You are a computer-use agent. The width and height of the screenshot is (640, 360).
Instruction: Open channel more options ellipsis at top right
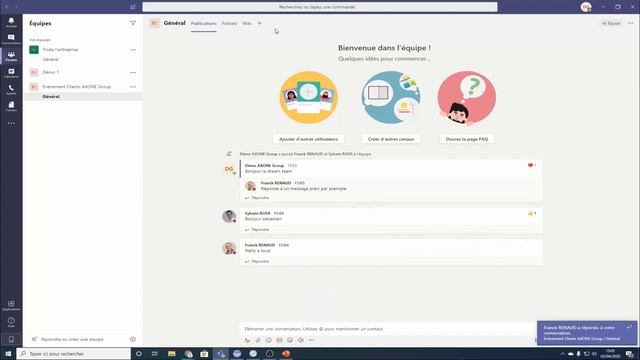click(x=631, y=23)
